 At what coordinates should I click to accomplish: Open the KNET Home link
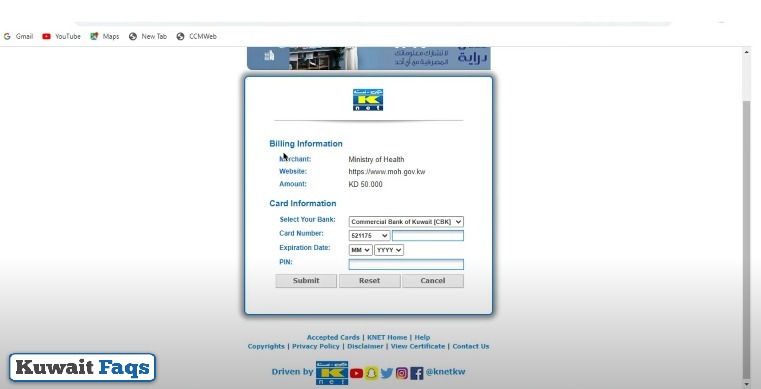point(387,338)
